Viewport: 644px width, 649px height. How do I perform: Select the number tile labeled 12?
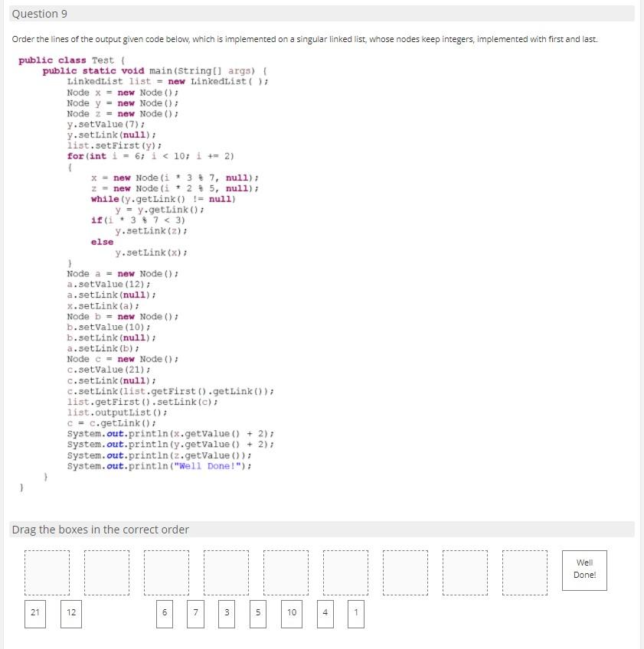(71, 613)
